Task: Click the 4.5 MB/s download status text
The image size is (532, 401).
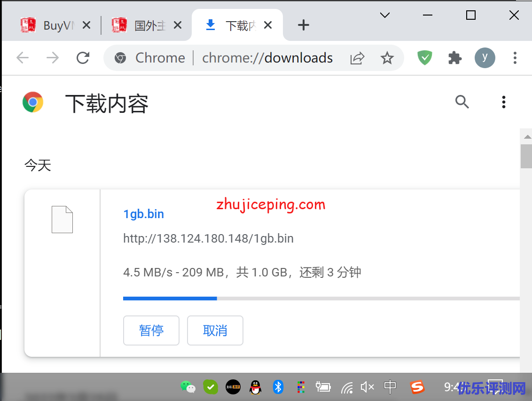Action: (x=242, y=272)
